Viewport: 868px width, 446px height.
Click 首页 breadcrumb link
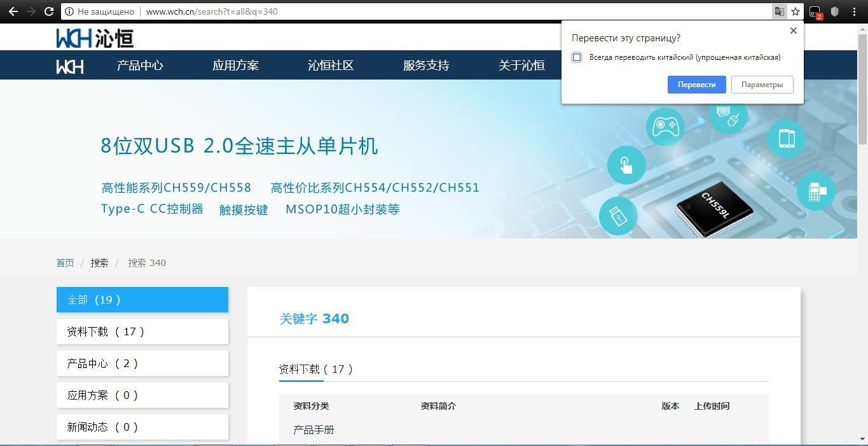65,263
